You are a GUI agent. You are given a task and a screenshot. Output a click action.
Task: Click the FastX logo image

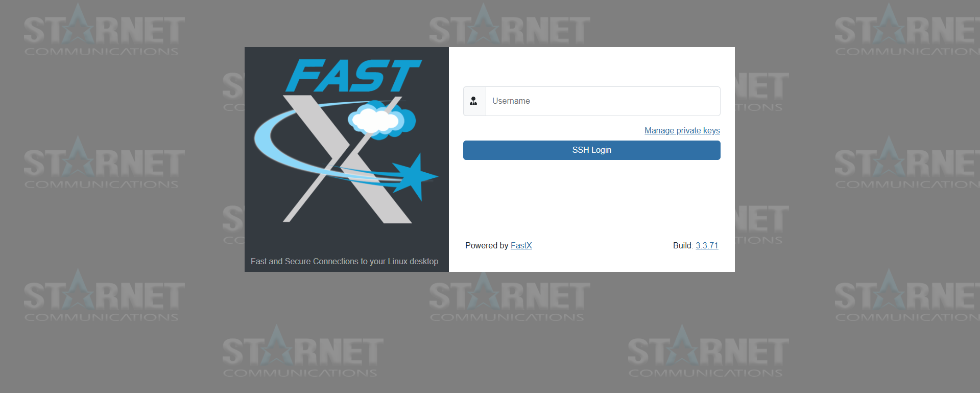[346, 141]
